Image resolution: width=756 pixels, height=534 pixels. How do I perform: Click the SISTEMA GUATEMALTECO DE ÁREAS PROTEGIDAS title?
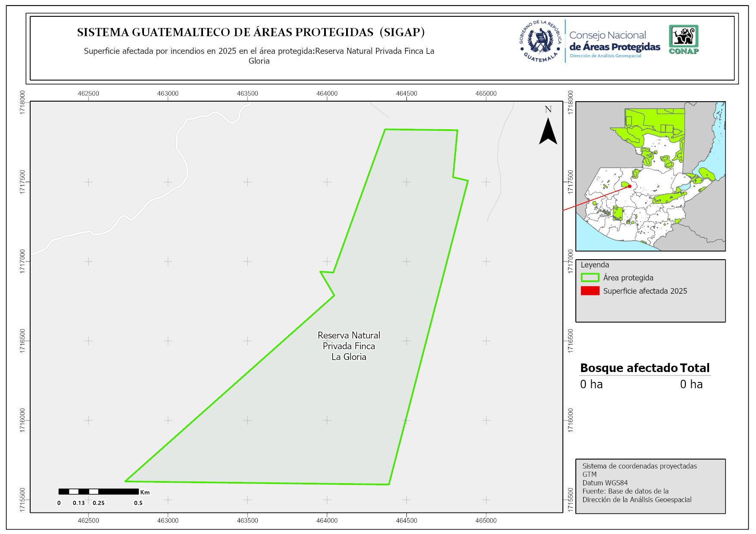click(x=251, y=32)
